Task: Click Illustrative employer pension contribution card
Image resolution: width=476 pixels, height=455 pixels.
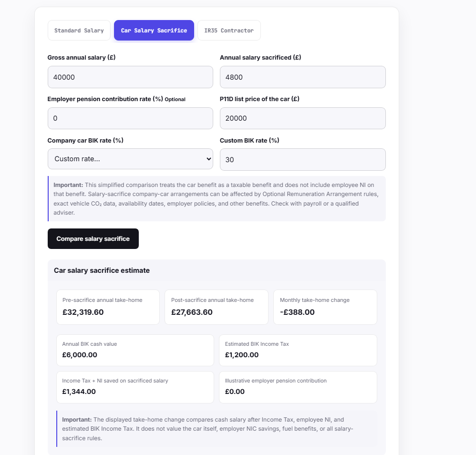Action: click(298, 387)
